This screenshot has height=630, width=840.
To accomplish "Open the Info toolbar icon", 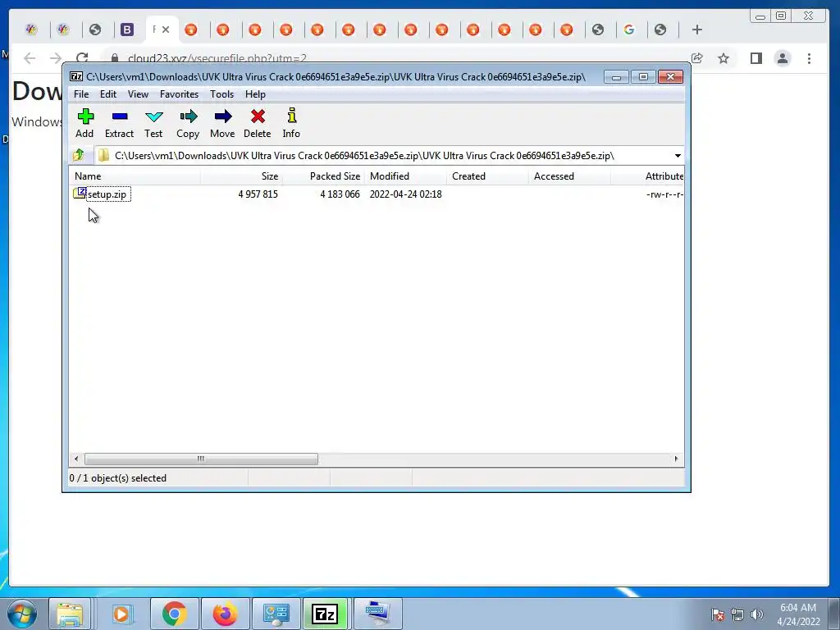I will tap(291, 124).
